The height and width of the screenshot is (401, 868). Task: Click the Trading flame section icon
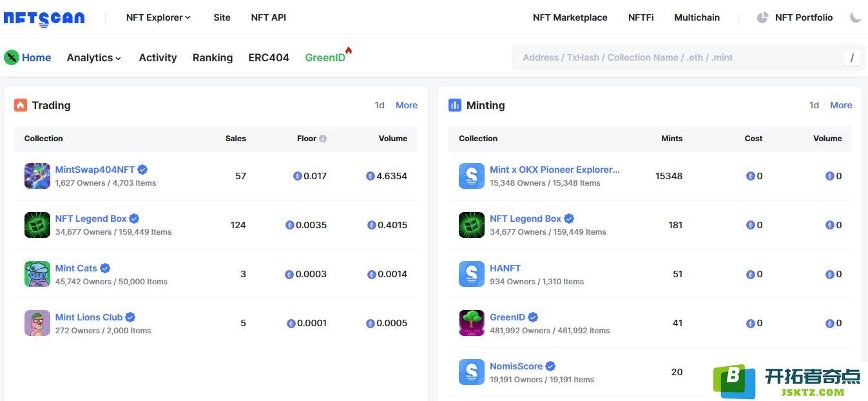tap(21, 105)
